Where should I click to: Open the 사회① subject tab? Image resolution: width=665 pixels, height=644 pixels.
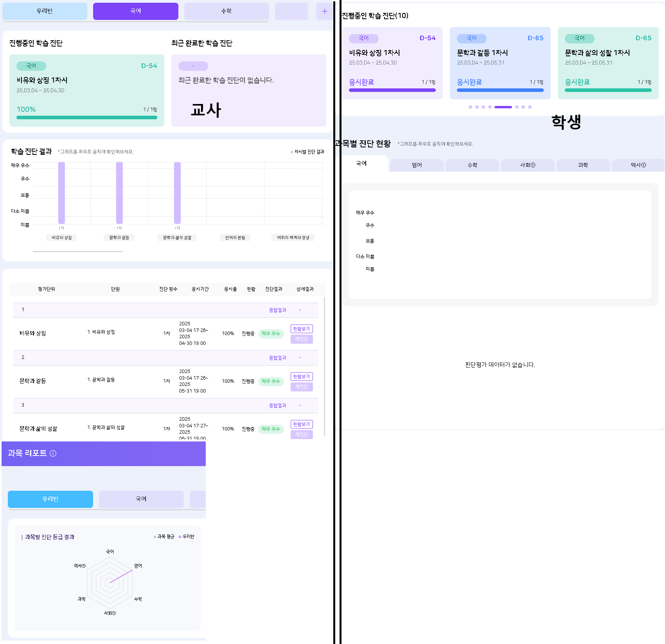[527, 165]
